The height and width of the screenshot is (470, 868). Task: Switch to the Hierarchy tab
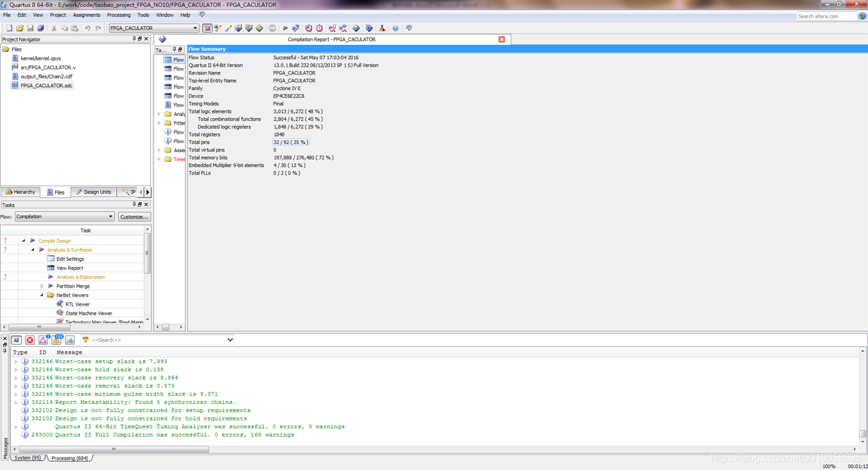[21, 192]
